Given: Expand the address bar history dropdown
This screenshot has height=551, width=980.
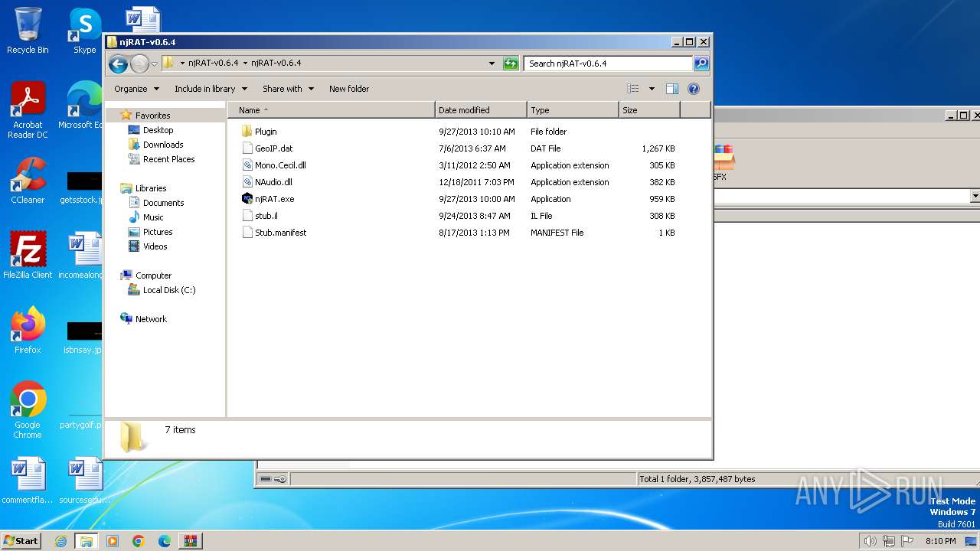Looking at the screenshot, I should 492,64.
